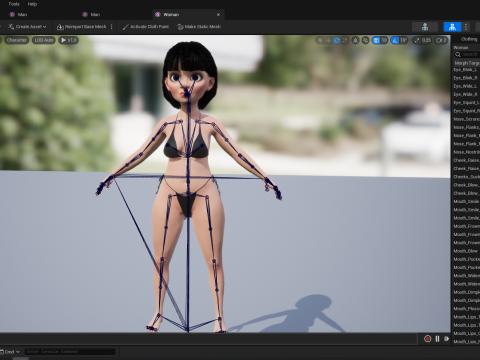Activate Cloth Paint tool

(146, 27)
